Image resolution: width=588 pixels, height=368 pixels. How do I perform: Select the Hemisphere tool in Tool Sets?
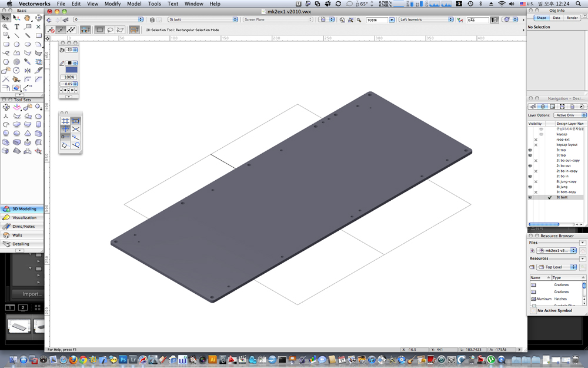point(16,133)
